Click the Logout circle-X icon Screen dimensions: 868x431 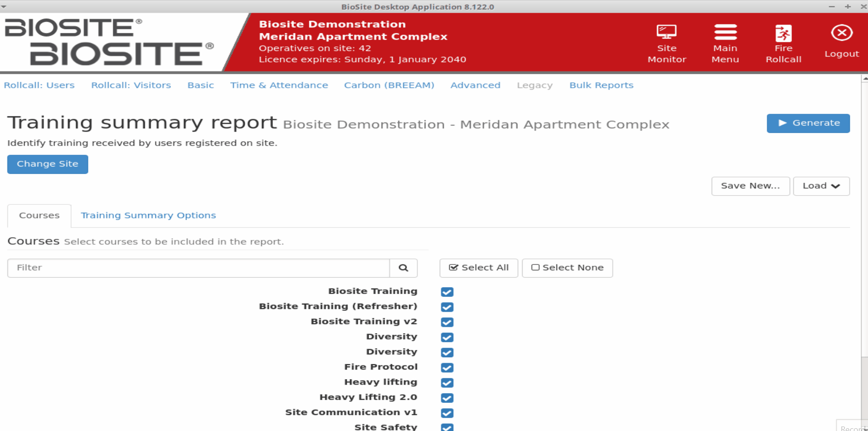pos(842,33)
